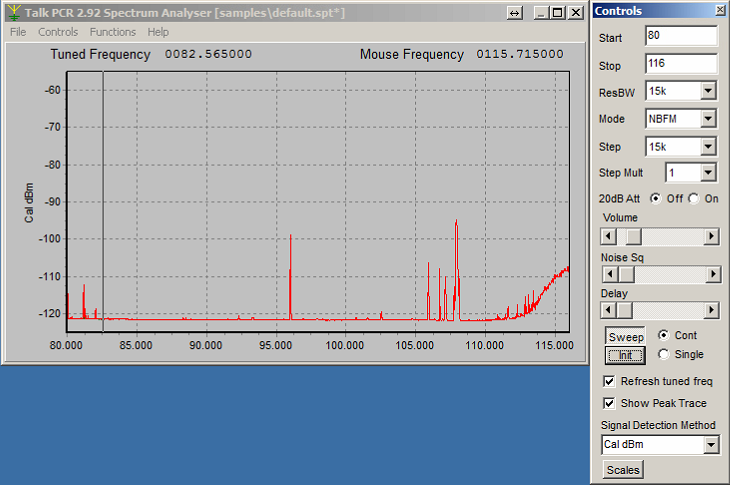Close the Controls panel
Image resolution: width=730 pixels, height=485 pixels.
(720, 10)
